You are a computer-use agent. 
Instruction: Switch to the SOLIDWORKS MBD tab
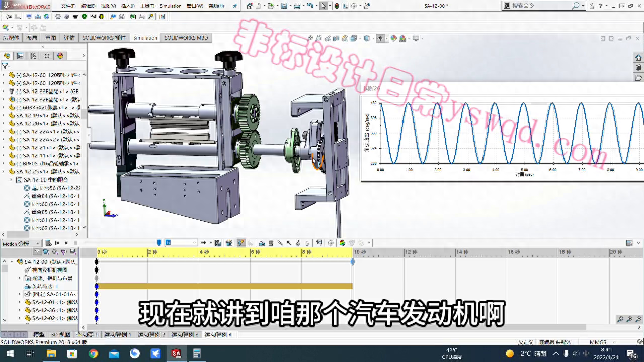point(186,37)
